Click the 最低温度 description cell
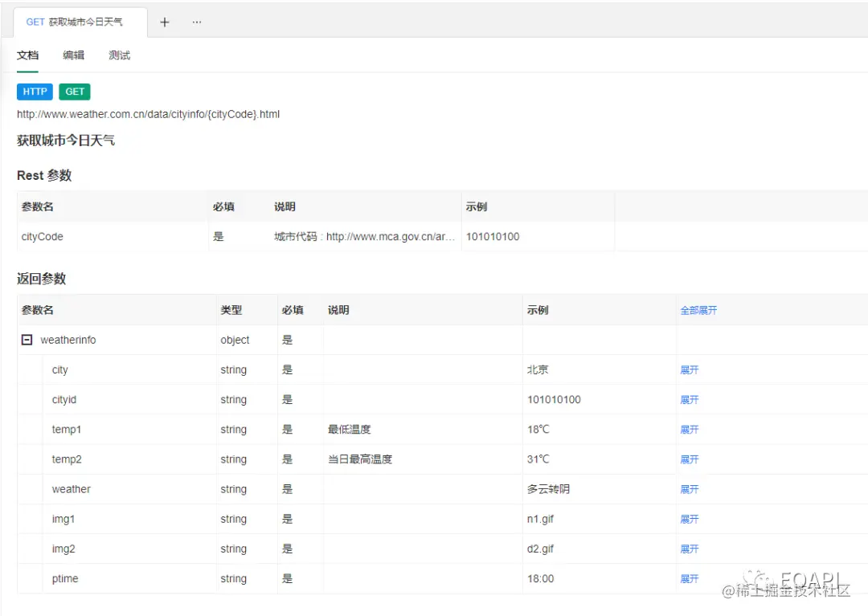The height and width of the screenshot is (616, 868). [x=350, y=430]
